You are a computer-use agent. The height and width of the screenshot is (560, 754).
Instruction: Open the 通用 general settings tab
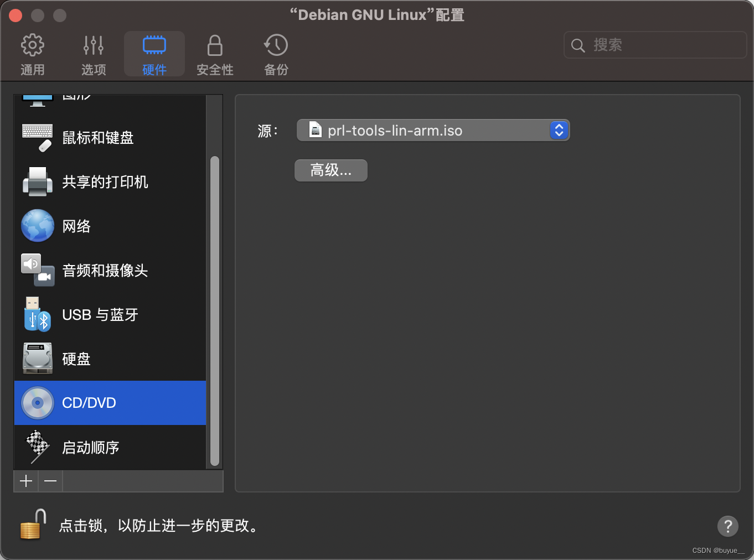[x=32, y=54]
